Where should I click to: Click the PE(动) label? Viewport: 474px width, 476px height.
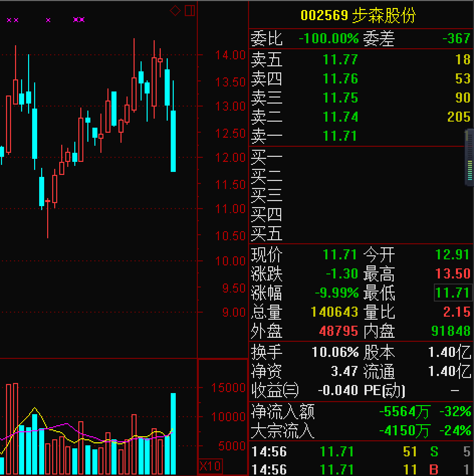[384, 391]
